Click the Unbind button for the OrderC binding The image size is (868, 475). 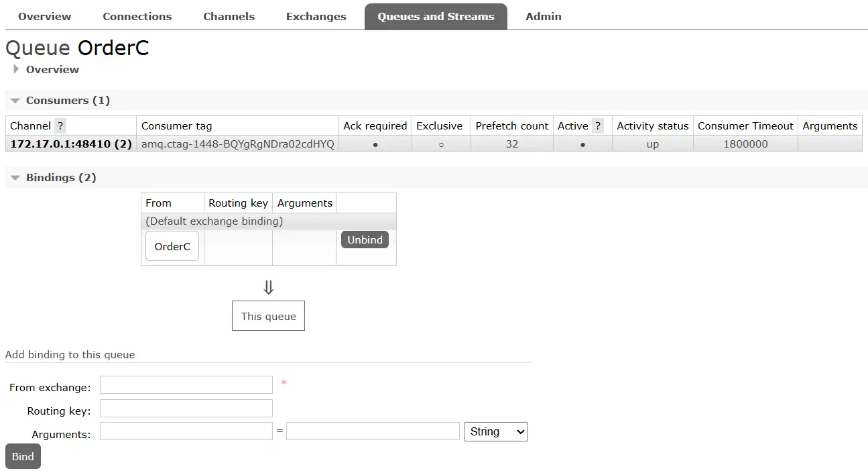point(365,240)
